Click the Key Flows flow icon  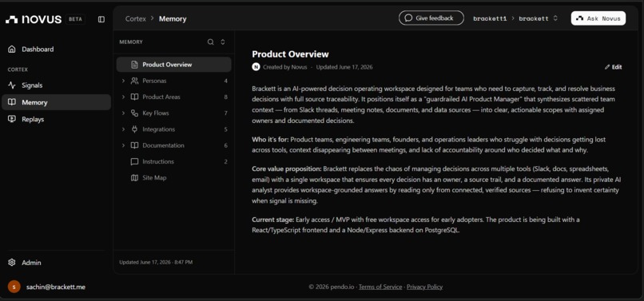pos(134,113)
